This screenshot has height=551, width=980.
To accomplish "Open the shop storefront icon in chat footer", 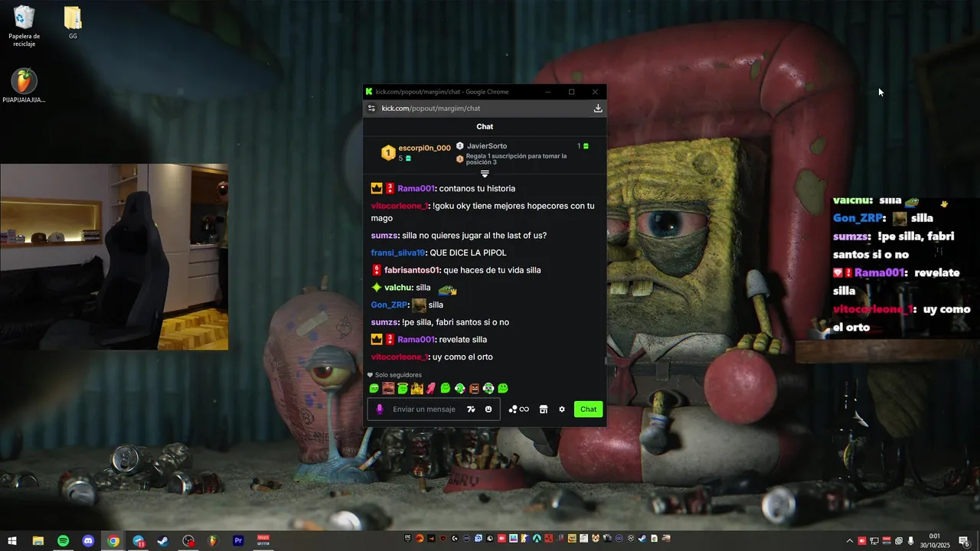I will (x=544, y=409).
